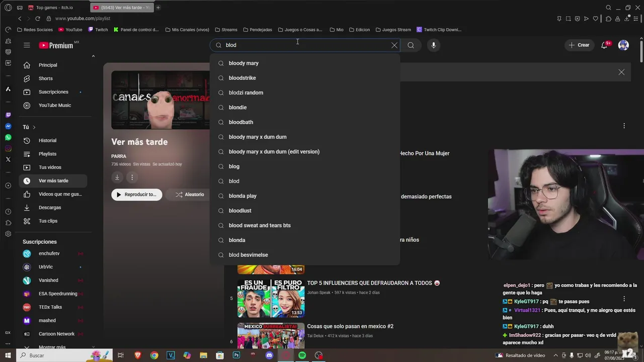This screenshot has height=362, width=644.
Task: Open YouTube Music in sidebar
Action: pos(53,106)
